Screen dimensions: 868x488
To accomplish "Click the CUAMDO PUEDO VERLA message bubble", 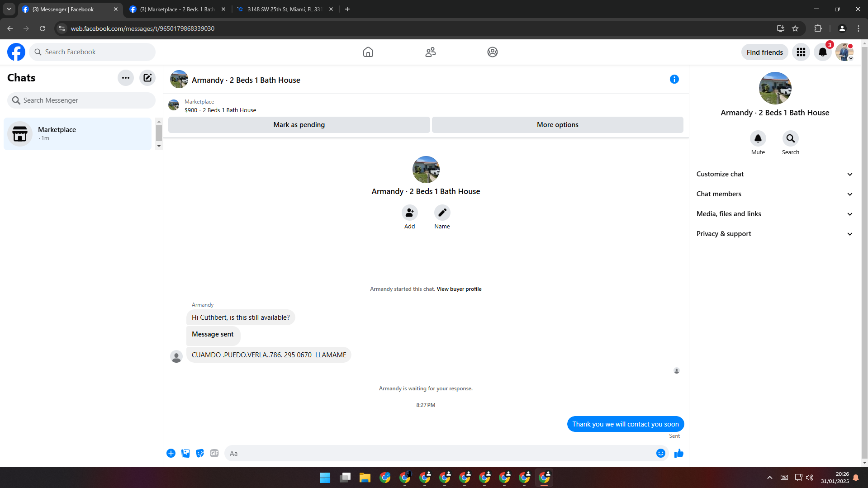I will [x=269, y=355].
